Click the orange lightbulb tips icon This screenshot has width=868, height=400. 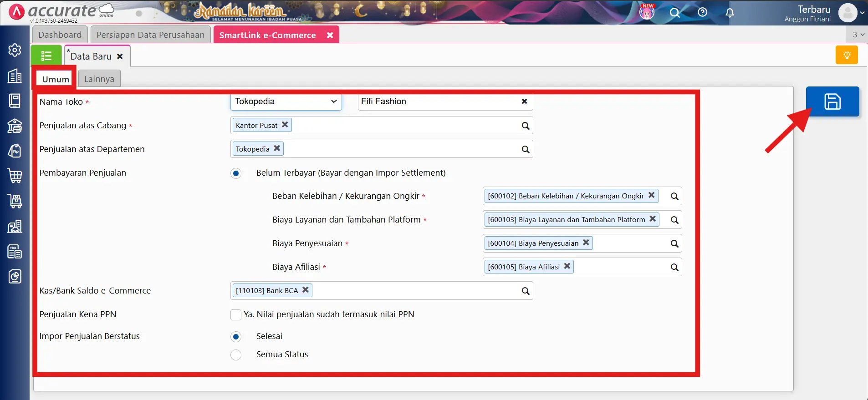click(x=847, y=56)
